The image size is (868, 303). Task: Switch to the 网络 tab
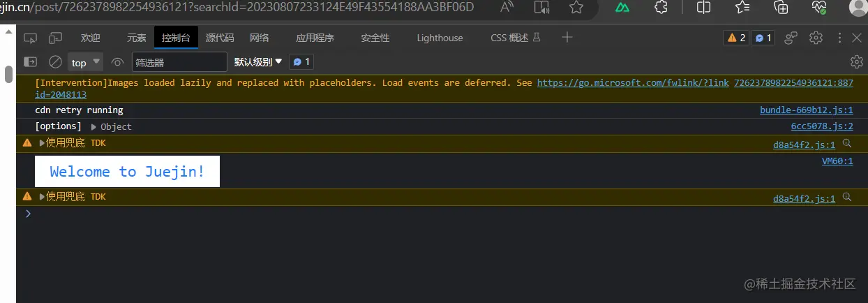click(x=259, y=38)
